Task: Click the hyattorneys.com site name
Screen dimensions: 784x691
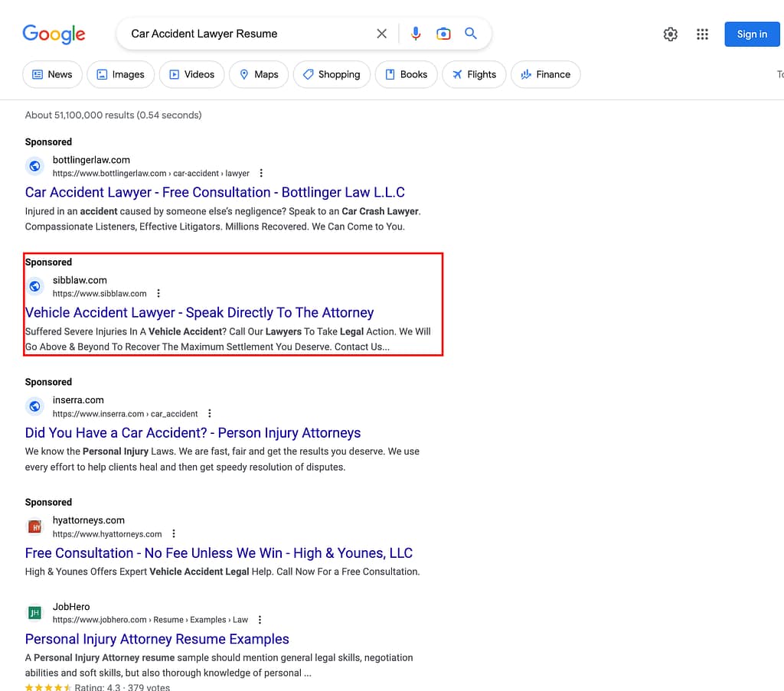Action: 89,520
